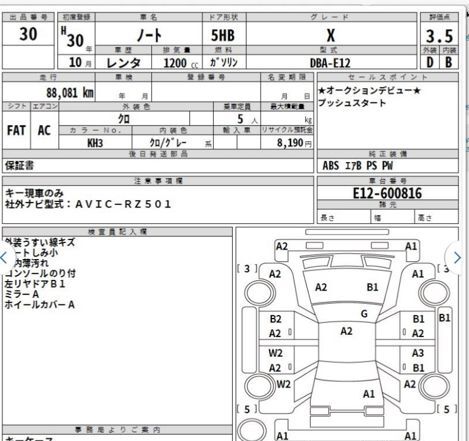Click the car name ノート

[x=149, y=35]
